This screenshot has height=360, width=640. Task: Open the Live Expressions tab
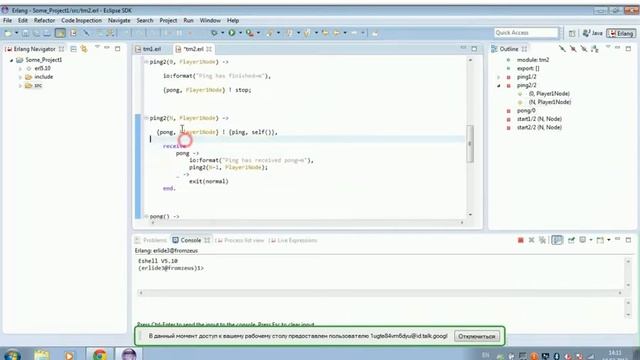pyautogui.click(x=293, y=240)
